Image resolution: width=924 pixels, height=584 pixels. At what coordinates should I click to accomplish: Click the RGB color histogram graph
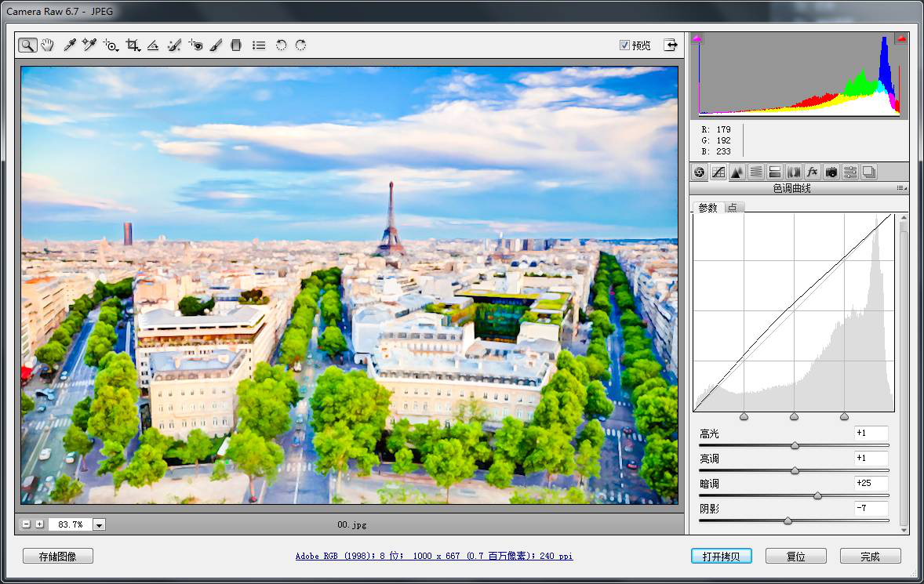point(799,74)
